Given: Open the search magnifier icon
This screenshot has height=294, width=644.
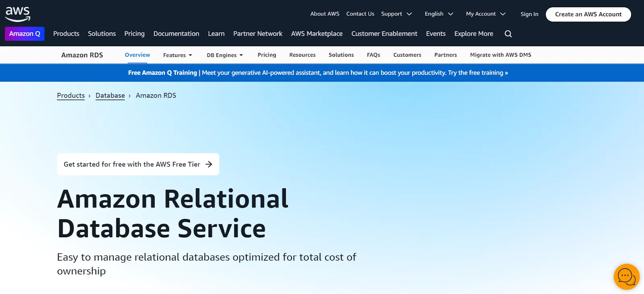Looking at the screenshot, I should point(508,34).
